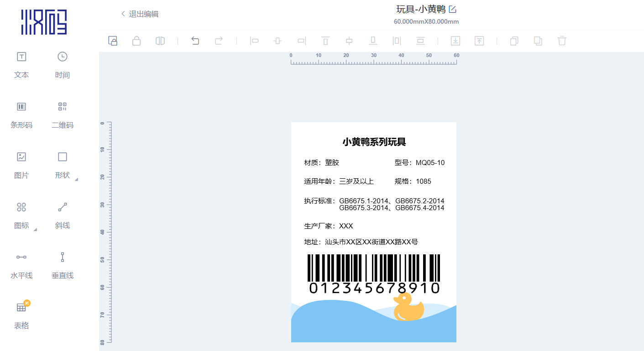Select the 地址：汕头市XX区 text
This screenshot has width=644, height=351.
(361, 242)
